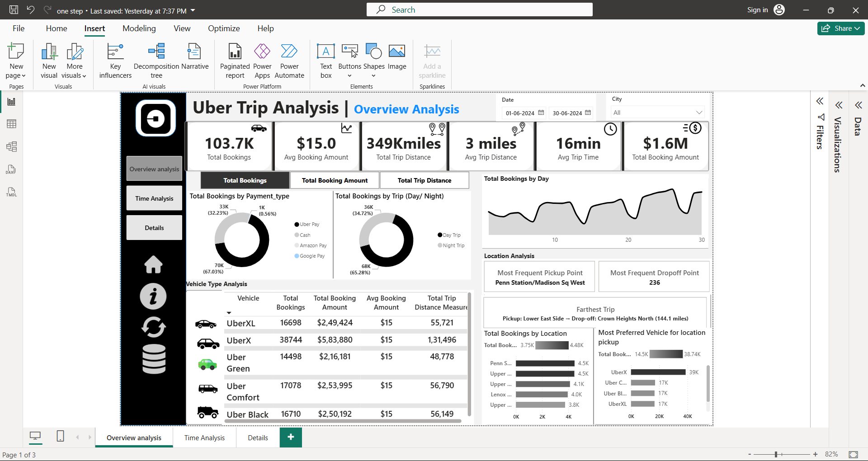868x461 pixels.
Task: Click Time Analysis navigation button on dashboard
Action: click(154, 198)
